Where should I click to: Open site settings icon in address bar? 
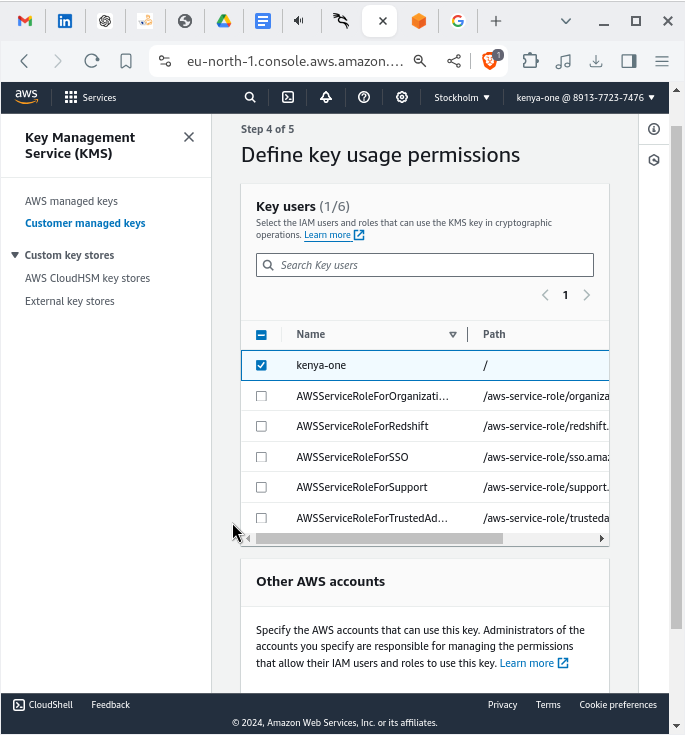click(x=165, y=61)
